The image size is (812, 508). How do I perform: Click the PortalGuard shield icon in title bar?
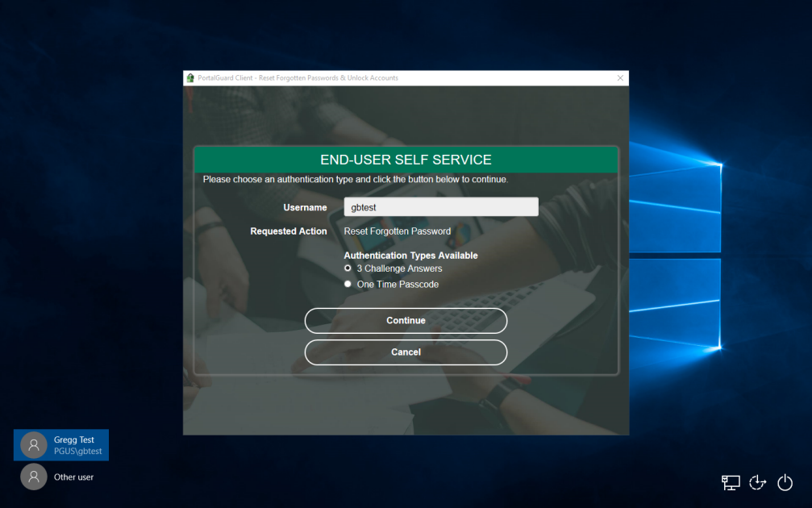(190, 77)
